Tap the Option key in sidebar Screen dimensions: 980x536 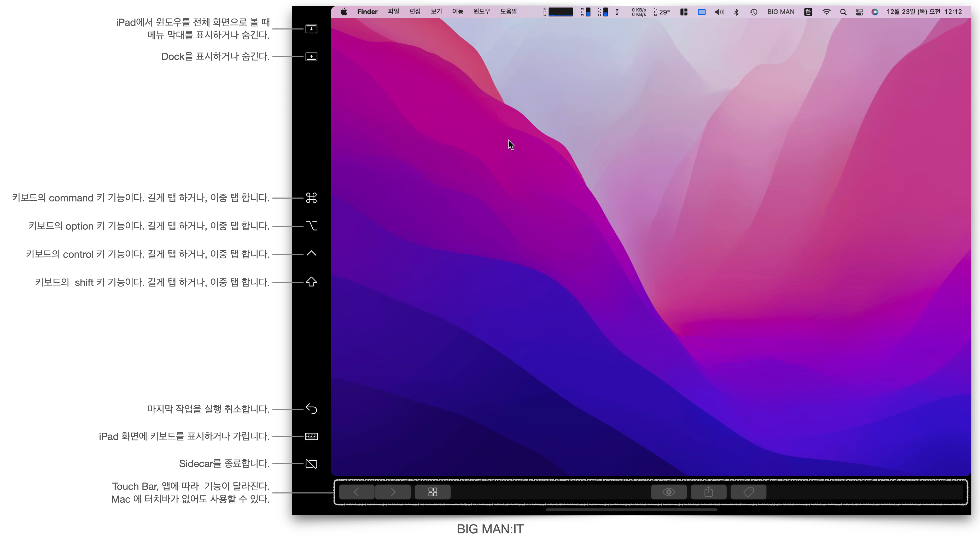coord(311,226)
